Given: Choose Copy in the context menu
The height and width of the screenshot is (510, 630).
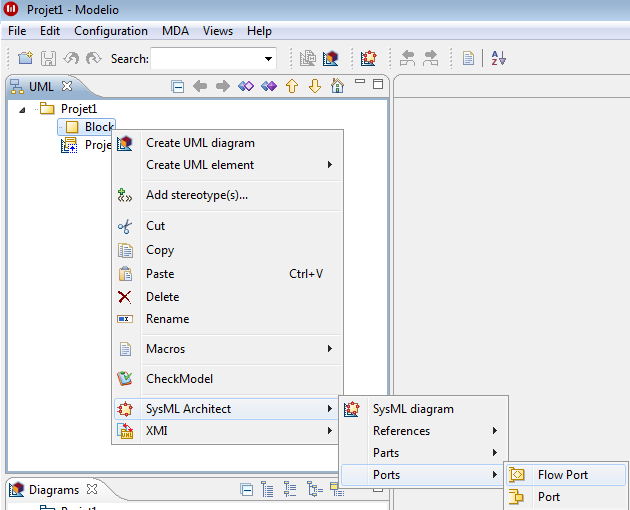Looking at the screenshot, I should (226, 250).
